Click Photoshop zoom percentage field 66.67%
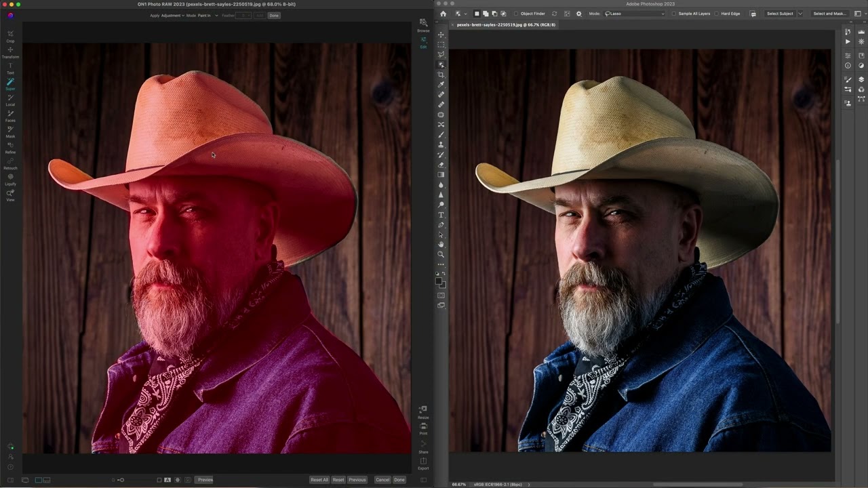 tap(459, 484)
